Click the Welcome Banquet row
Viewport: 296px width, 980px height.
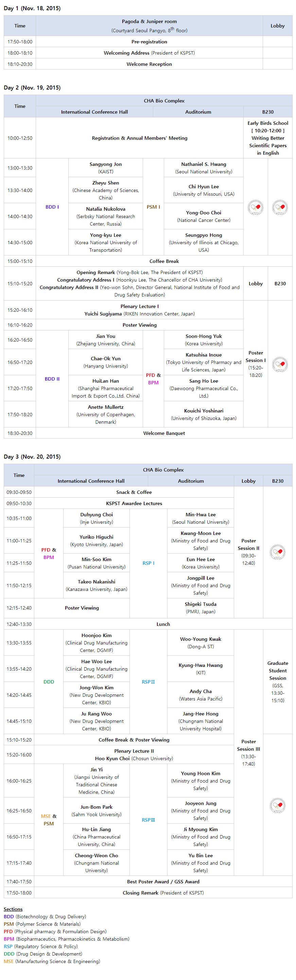coord(148,433)
